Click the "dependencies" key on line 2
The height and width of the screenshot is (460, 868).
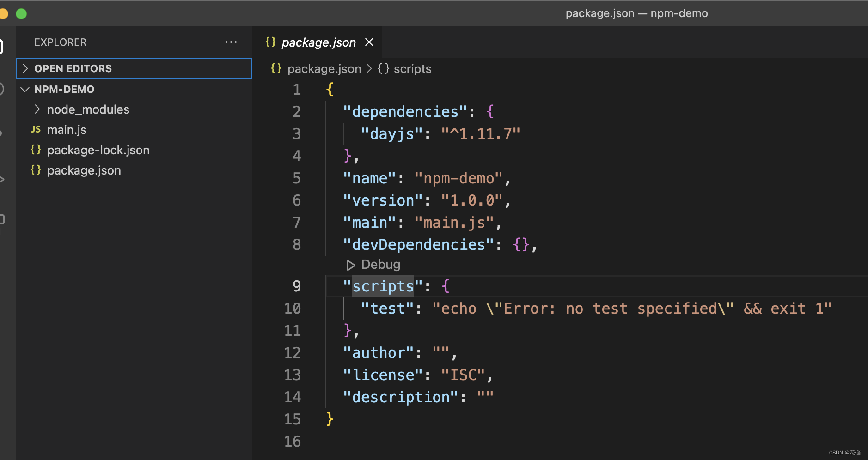(x=405, y=111)
